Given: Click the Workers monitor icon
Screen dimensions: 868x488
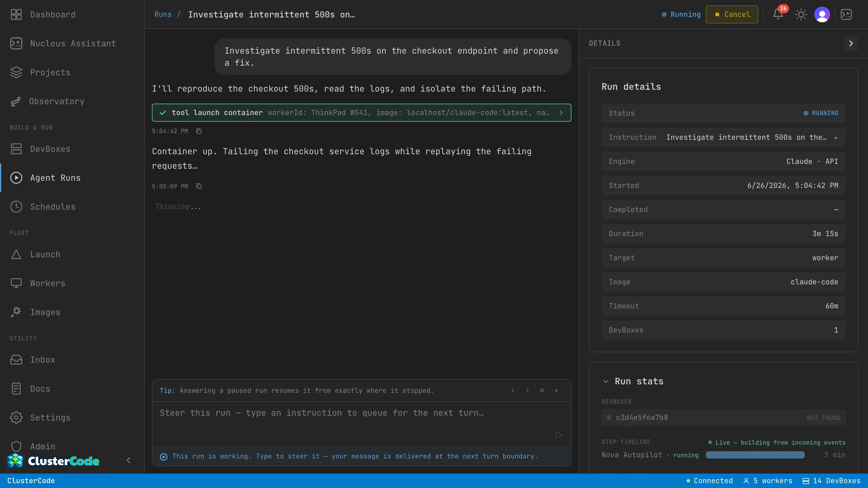Looking at the screenshot, I should coord(16,283).
